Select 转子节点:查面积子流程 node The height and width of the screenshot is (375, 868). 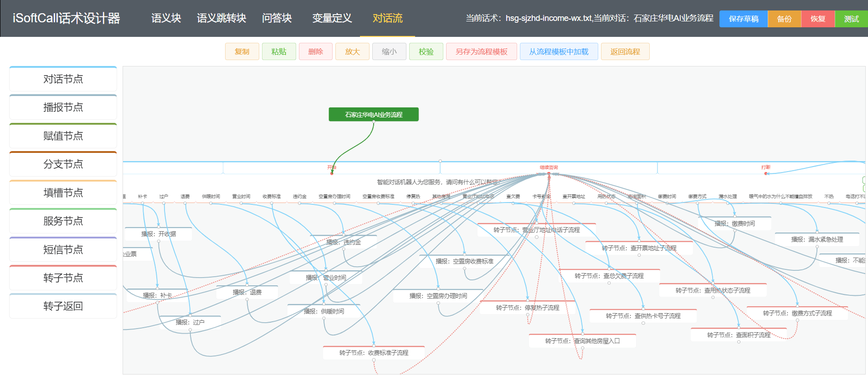point(739,335)
